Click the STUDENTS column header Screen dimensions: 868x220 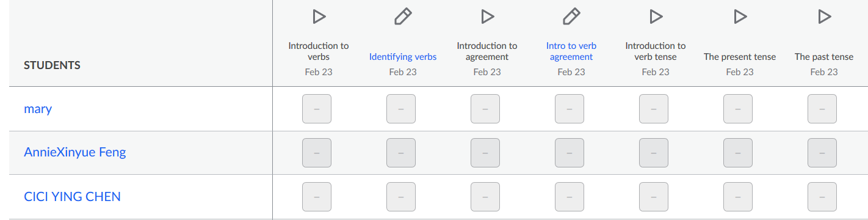[x=52, y=65]
